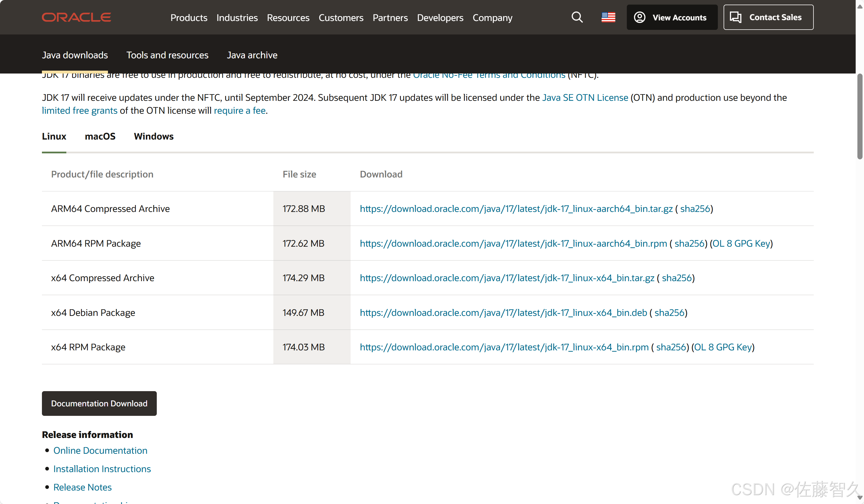Click Contact Sales button
The image size is (864, 504).
pos(768,17)
